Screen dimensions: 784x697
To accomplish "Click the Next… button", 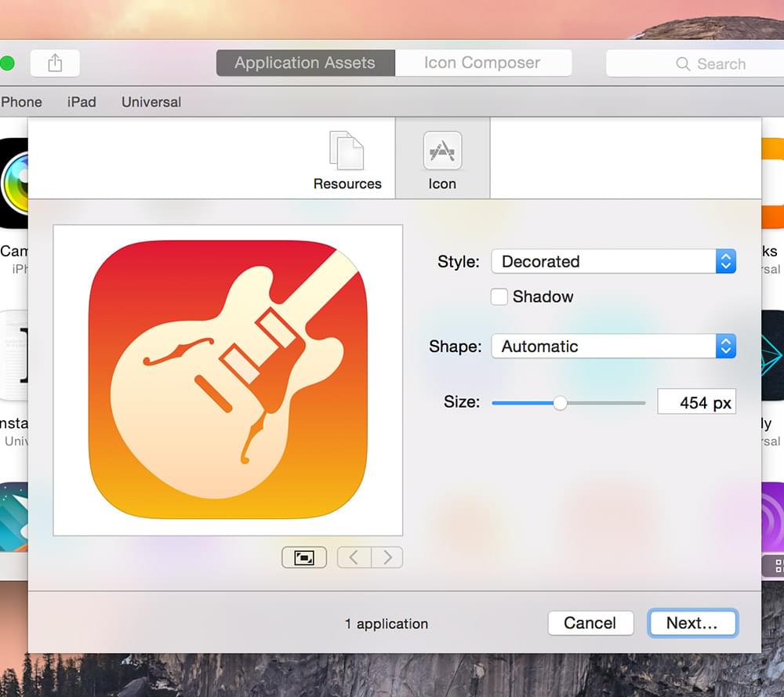I will click(692, 623).
